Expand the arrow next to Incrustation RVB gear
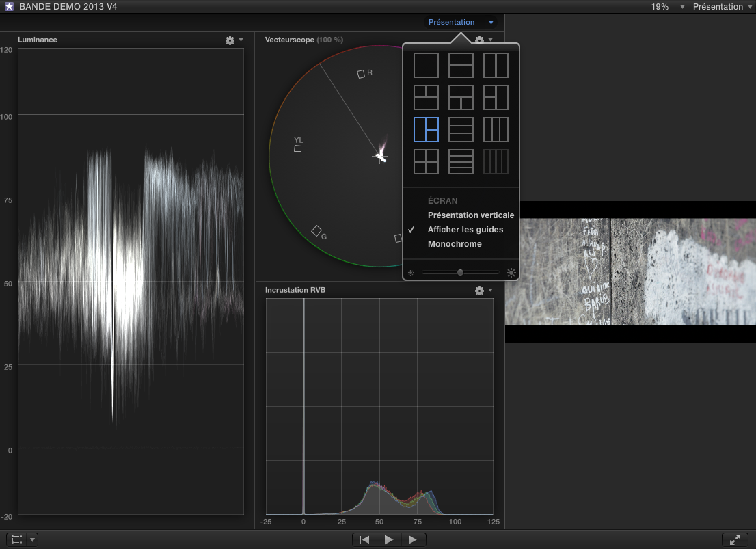 pyautogui.click(x=490, y=290)
